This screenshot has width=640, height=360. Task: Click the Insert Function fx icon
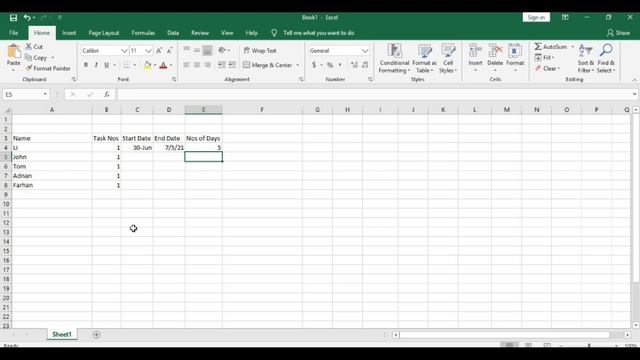click(107, 94)
